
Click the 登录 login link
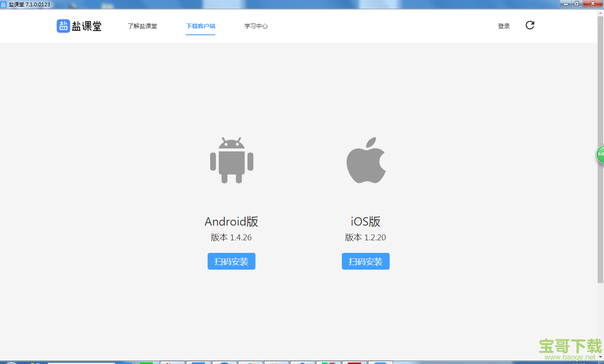[504, 26]
